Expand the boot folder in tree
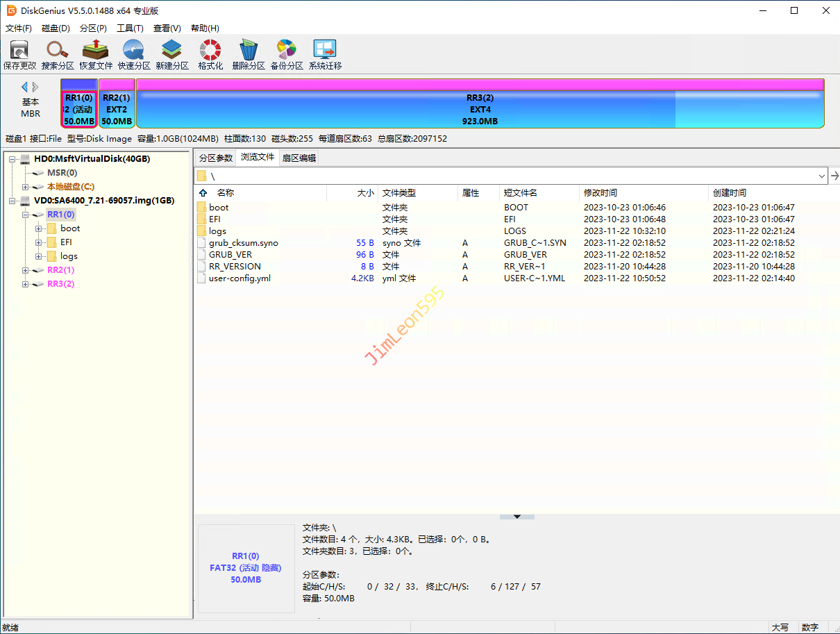Screen dimensions: 840x634 click(x=39, y=228)
